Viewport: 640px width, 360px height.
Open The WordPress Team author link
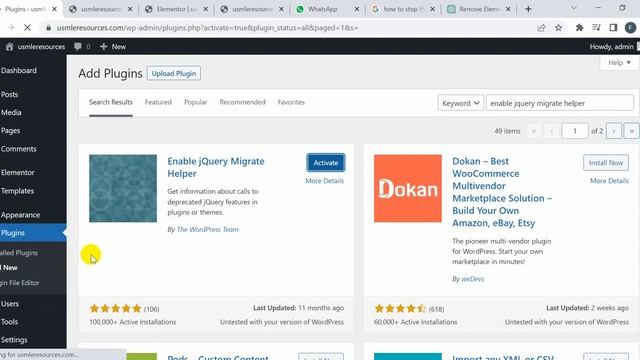[x=208, y=229]
